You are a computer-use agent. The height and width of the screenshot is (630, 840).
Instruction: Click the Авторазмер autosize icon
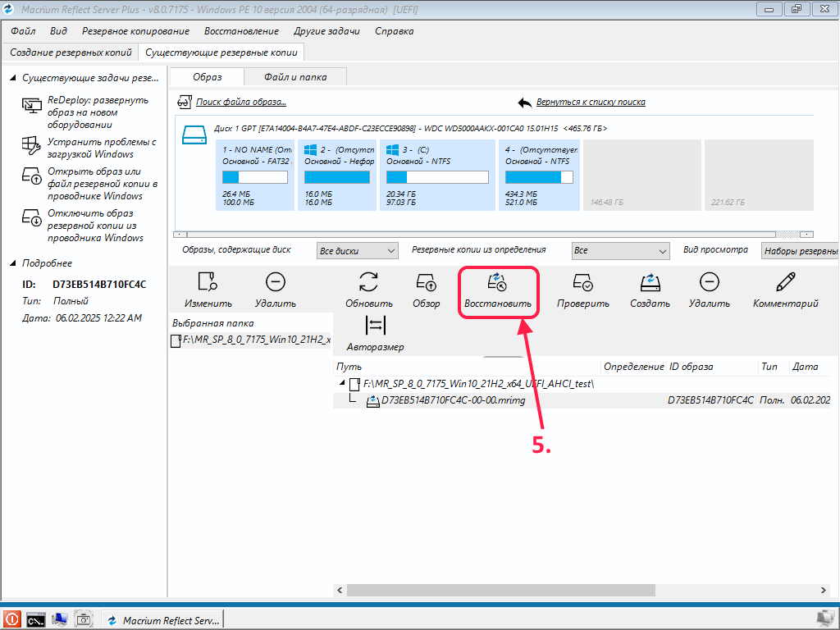pyautogui.click(x=375, y=326)
